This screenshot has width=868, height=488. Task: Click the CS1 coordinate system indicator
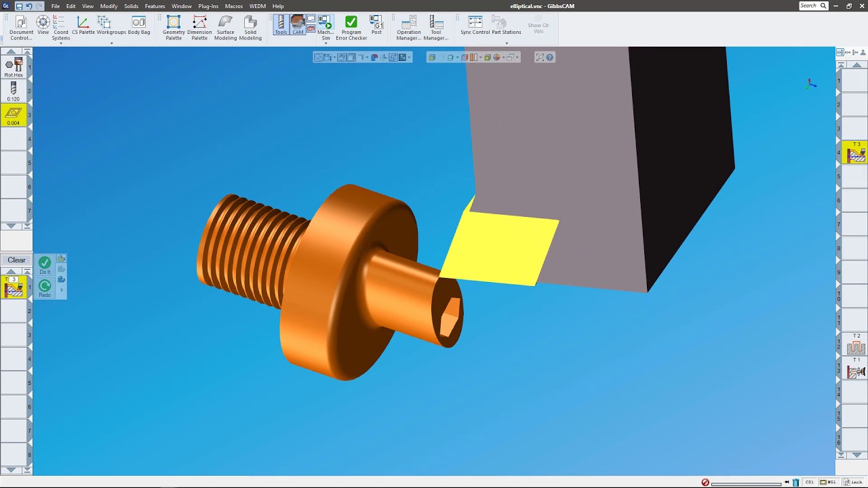click(810, 483)
